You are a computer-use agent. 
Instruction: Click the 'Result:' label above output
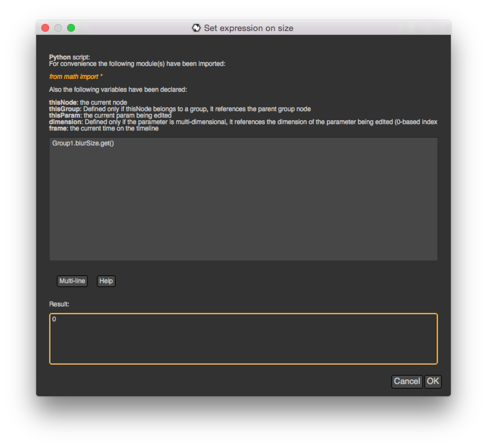pos(59,304)
